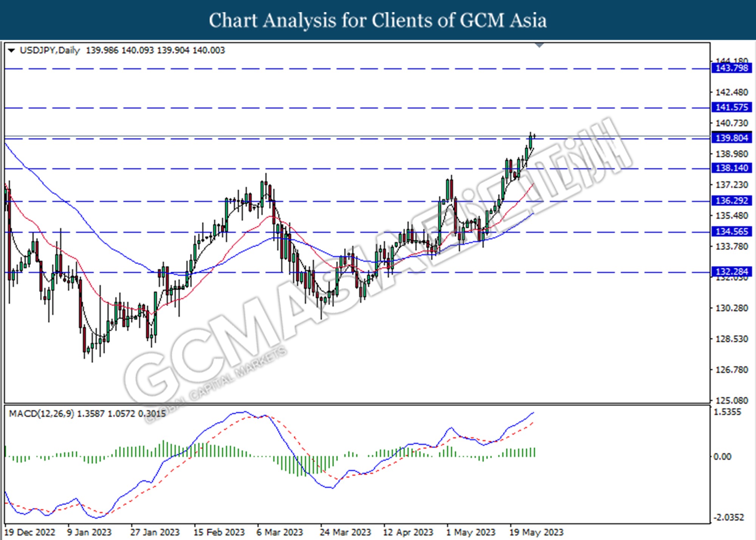Click the 27 Jan 2023 date label
Screen dimensions: 756x540
[155, 532]
